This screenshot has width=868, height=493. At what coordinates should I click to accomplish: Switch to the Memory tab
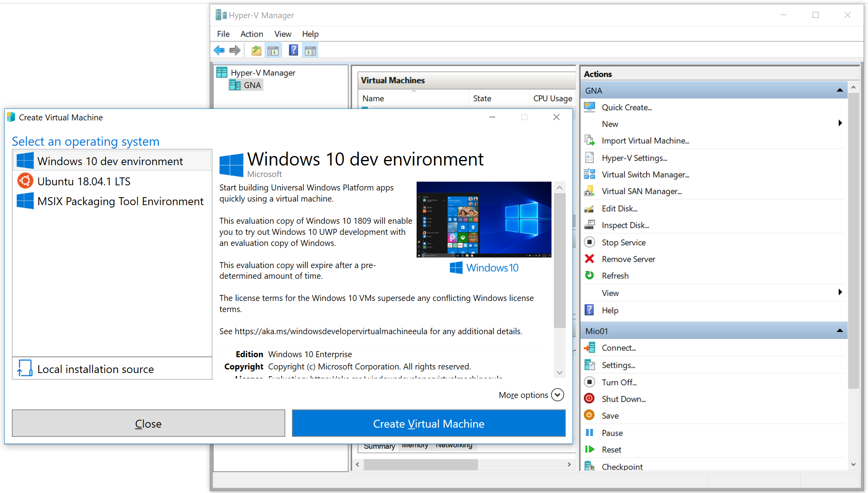tap(415, 446)
